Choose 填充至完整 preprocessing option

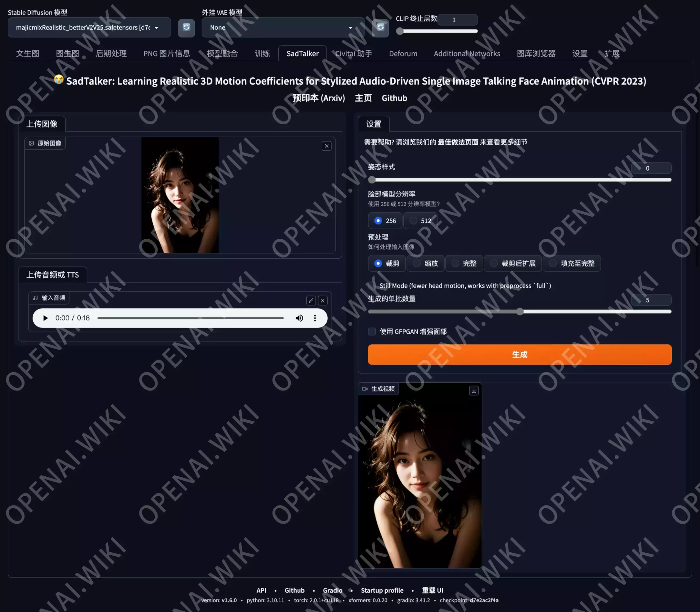coord(572,263)
